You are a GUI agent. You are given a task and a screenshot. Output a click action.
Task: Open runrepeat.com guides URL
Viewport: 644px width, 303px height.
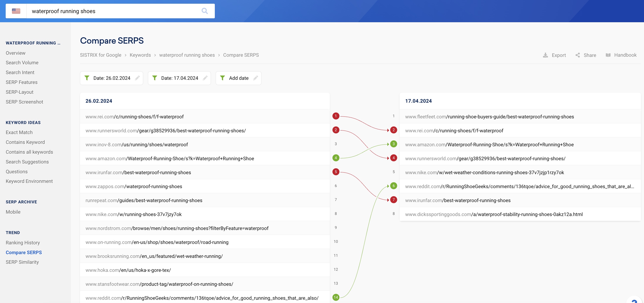point(144,200)
